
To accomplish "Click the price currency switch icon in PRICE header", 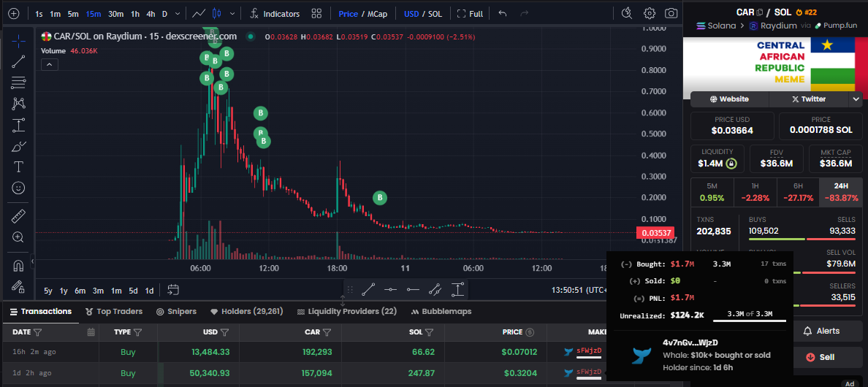I will [x=530, y=332].
